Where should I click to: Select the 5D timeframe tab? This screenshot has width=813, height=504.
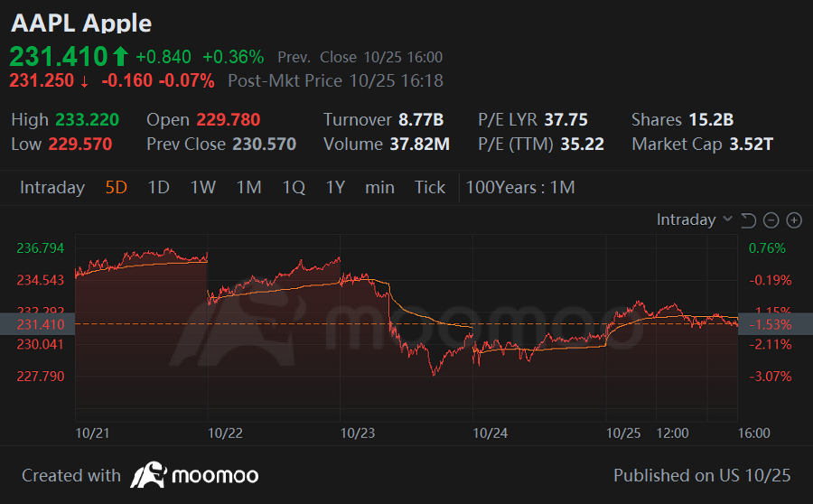(117, 187)
